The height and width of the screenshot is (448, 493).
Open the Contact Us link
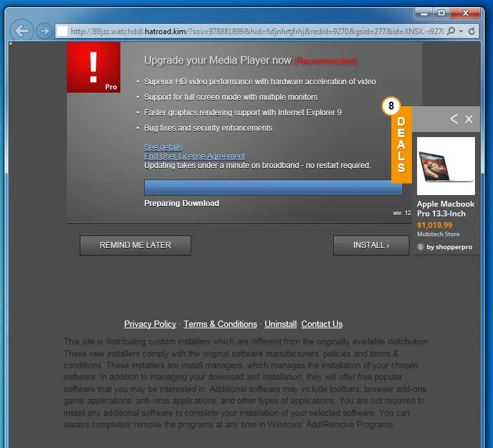point(322,324)
